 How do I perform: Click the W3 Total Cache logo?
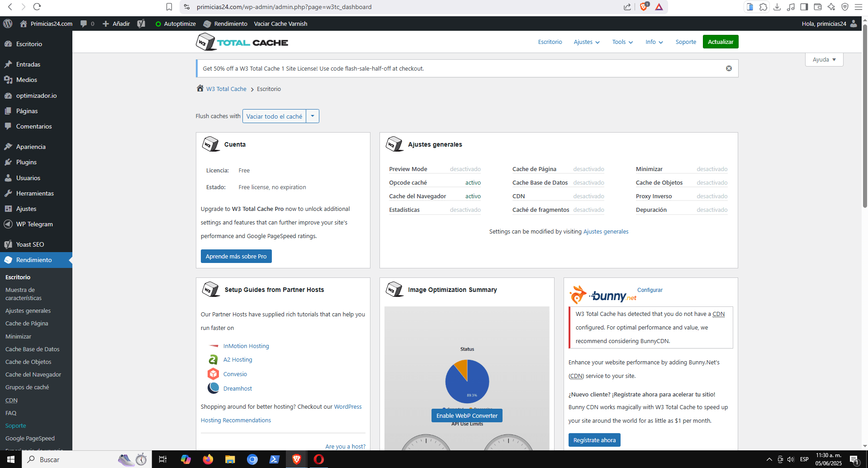[242, 42]
